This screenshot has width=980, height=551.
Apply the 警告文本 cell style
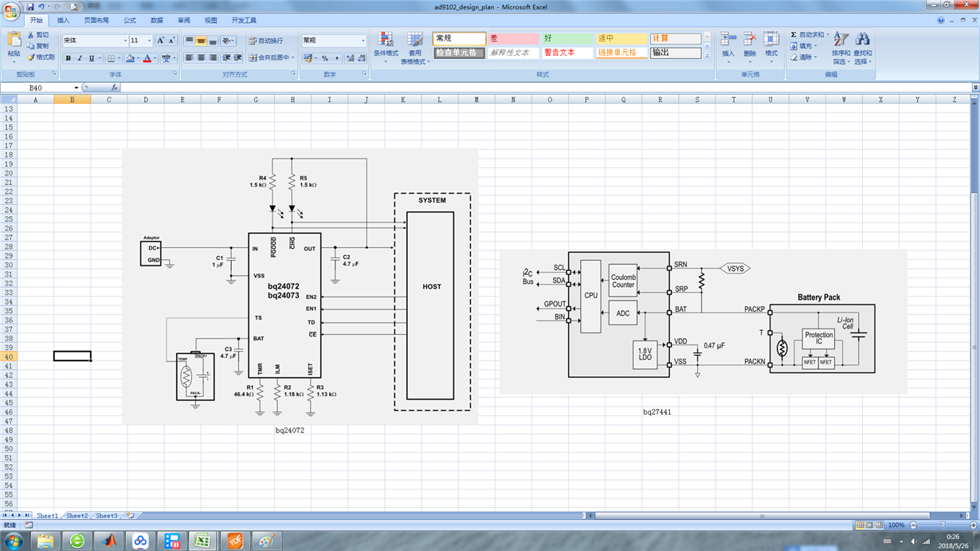click(568, 53)
